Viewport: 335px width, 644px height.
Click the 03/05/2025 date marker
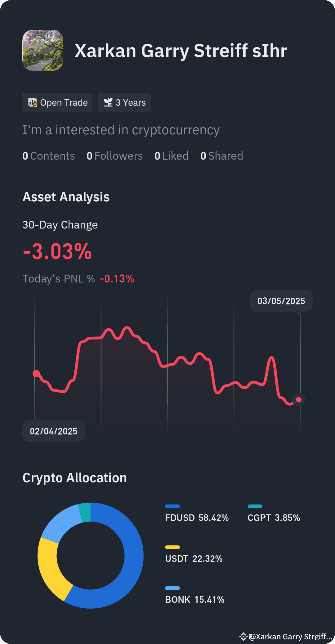click(x=281, y=301)
